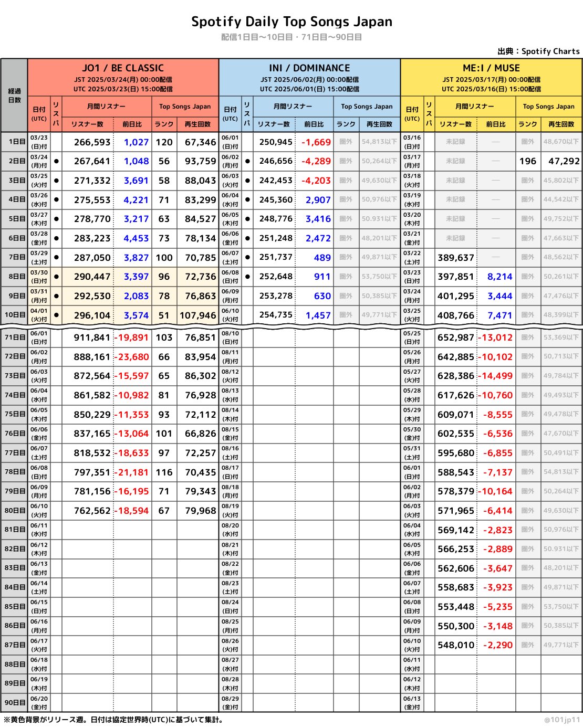Click ME:I change value -13,012
Screen dimensions: 583x728
(495, 337)
